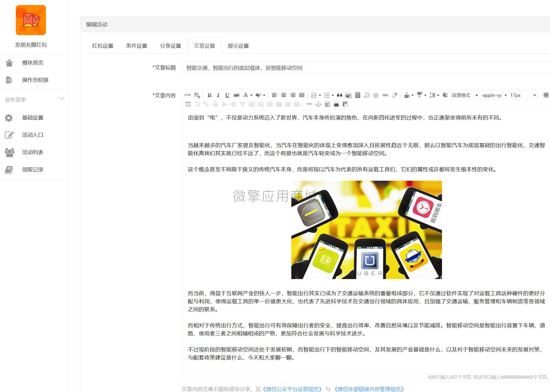The width and height of the screenshot is (550, 392).
Task: Apply font color with A icon
Action: [x=246, y=95]
